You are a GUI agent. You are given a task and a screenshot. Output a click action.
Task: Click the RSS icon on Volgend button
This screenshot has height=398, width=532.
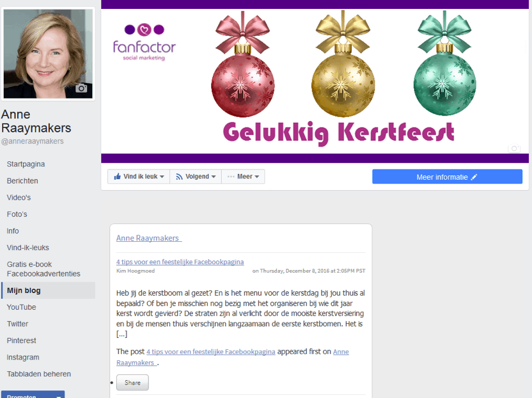click(179, 177)
